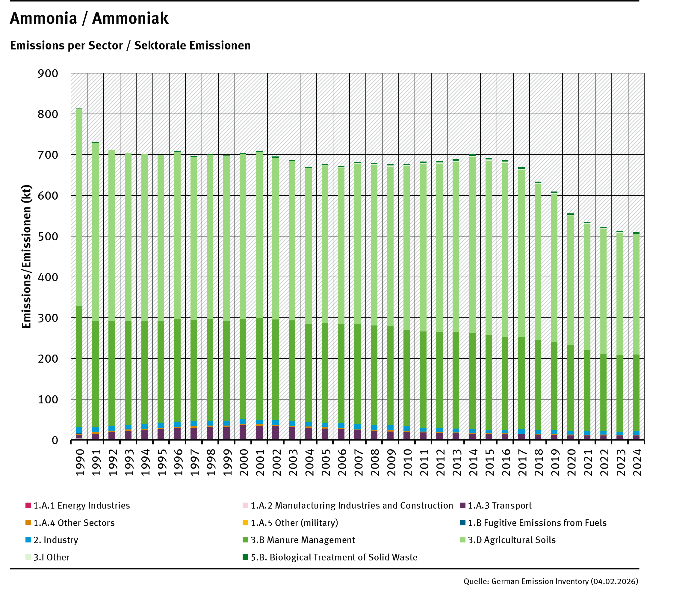Click the 2014 bar's Agricultural Soils segment
Image resolution: width=700 pixels, height=591 pixels.
pos(472,245)
